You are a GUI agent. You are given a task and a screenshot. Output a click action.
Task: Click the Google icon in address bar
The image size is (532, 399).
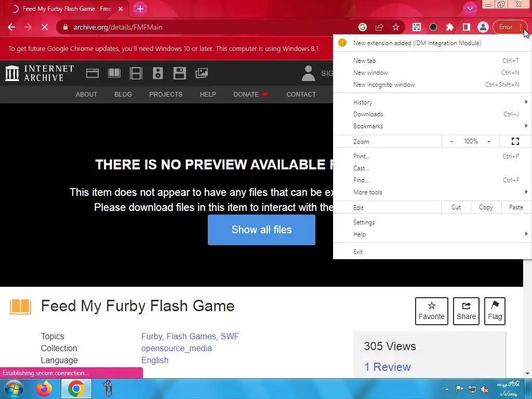362,27
